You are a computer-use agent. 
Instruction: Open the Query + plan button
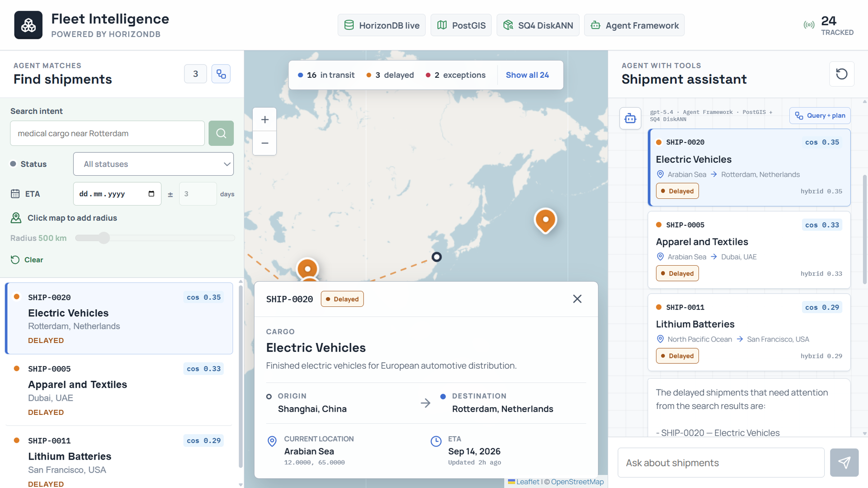pos(820,116)
